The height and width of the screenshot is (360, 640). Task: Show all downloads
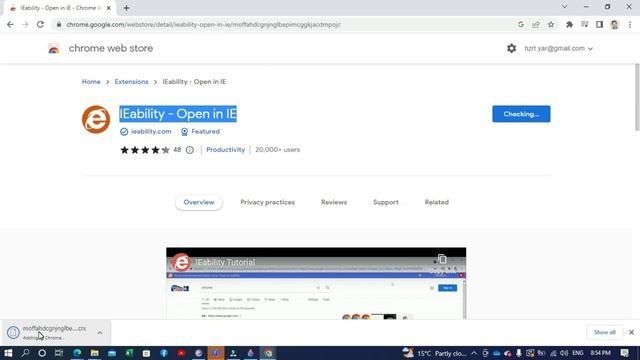pos(604,332)
